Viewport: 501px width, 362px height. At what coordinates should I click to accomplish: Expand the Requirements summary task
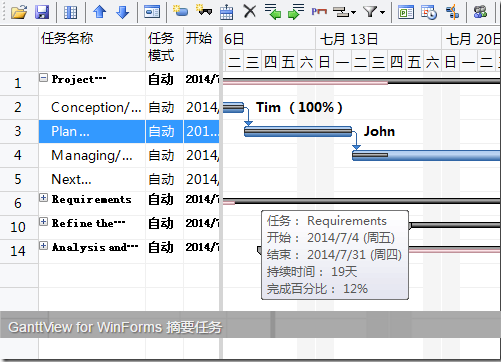coord(43,198)
